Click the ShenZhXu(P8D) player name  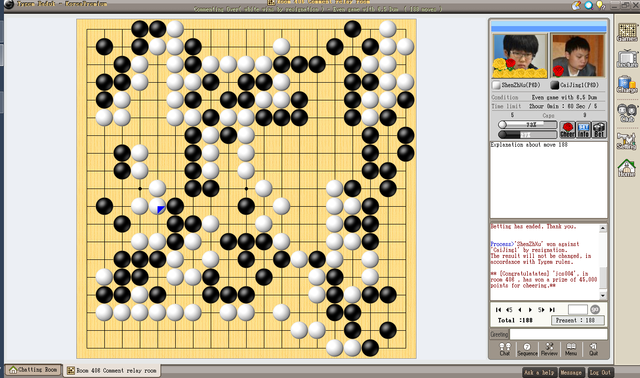(520, 85)
